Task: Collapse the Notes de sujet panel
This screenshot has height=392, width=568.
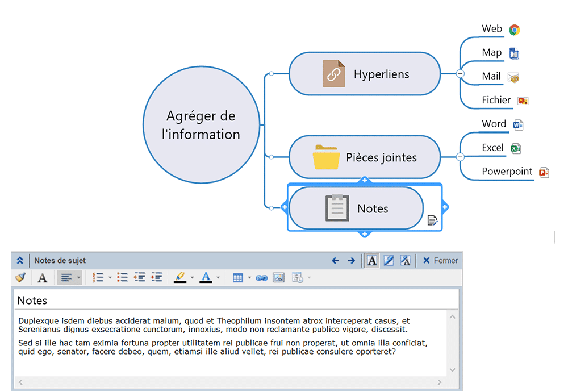Action: click(20, 261)
